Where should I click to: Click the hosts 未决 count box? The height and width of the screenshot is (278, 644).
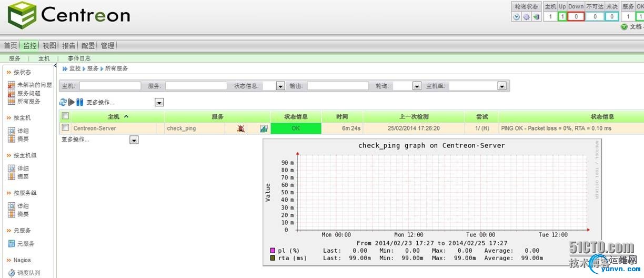pos(611,16)
